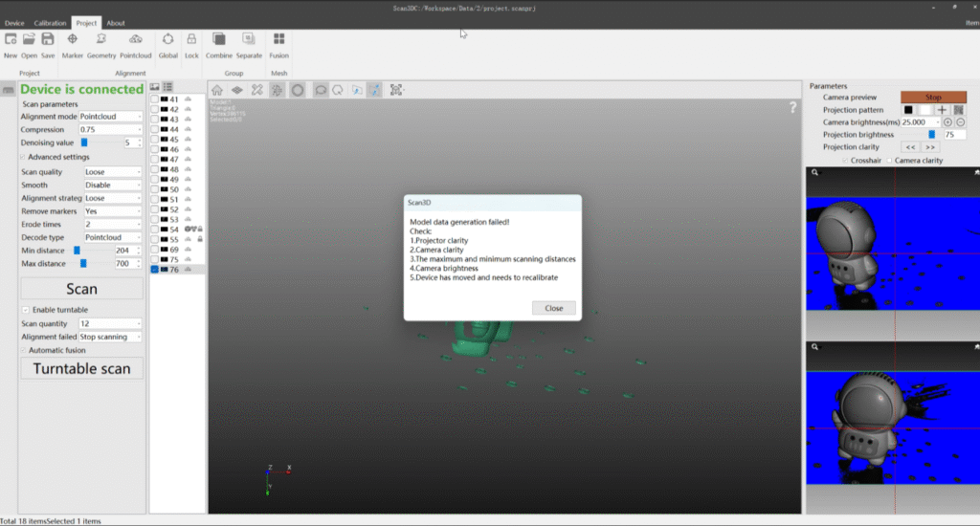This screenshot has height=526, width=980.
Task: Check the box for scan item 41
Action: 155,99
